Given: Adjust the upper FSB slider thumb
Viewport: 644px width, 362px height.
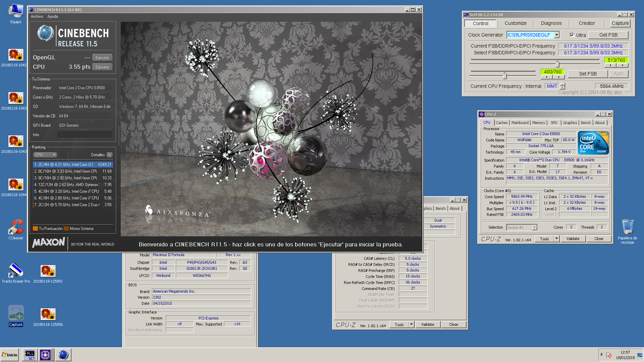Looking at the screenshot, I should (557, 64).
